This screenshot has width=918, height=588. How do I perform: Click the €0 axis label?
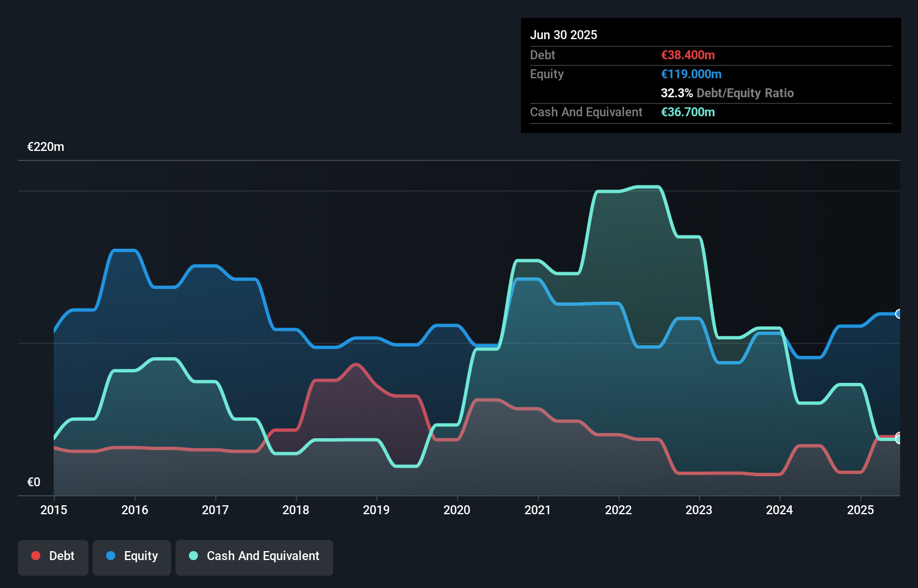point(34,481)
